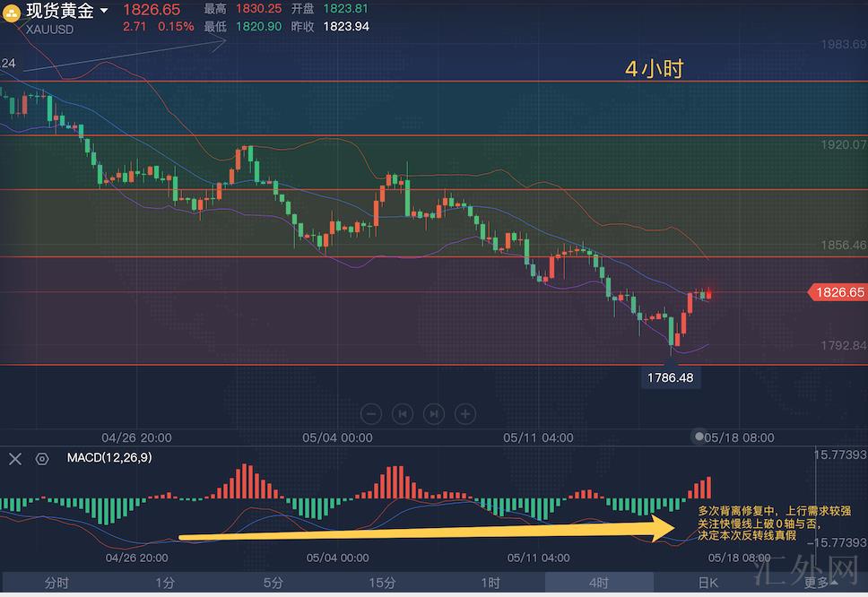Open MACD indicator settings gear

pyautogui.click(x=42, y=459)
